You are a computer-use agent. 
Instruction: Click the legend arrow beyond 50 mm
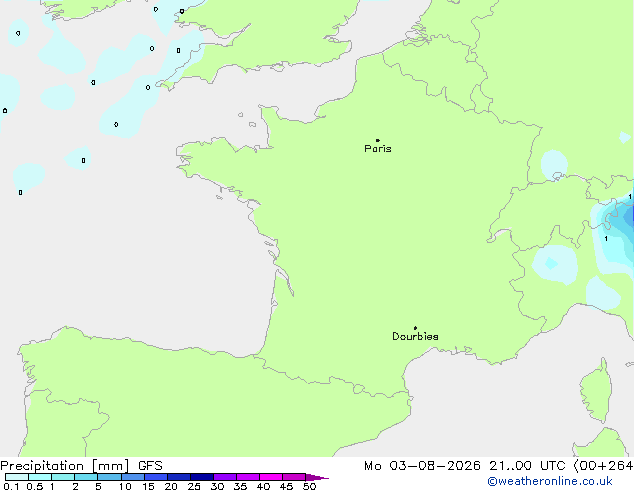[317, 477]
